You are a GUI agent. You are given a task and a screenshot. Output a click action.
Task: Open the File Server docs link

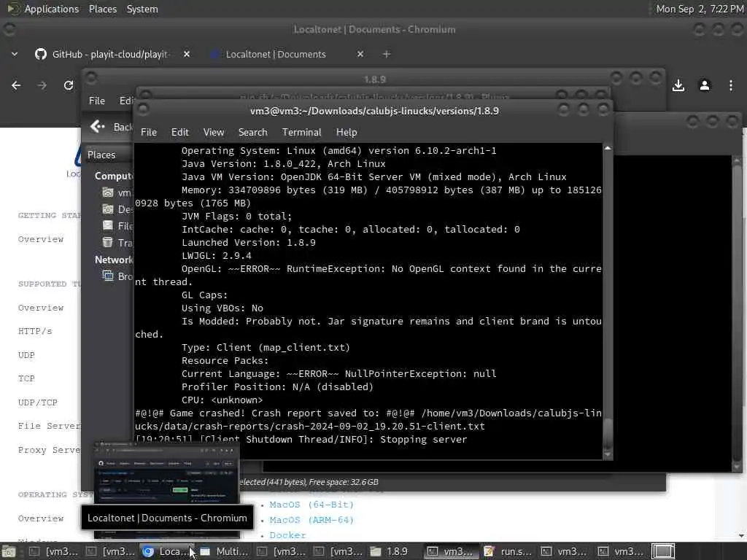[49, 426]
